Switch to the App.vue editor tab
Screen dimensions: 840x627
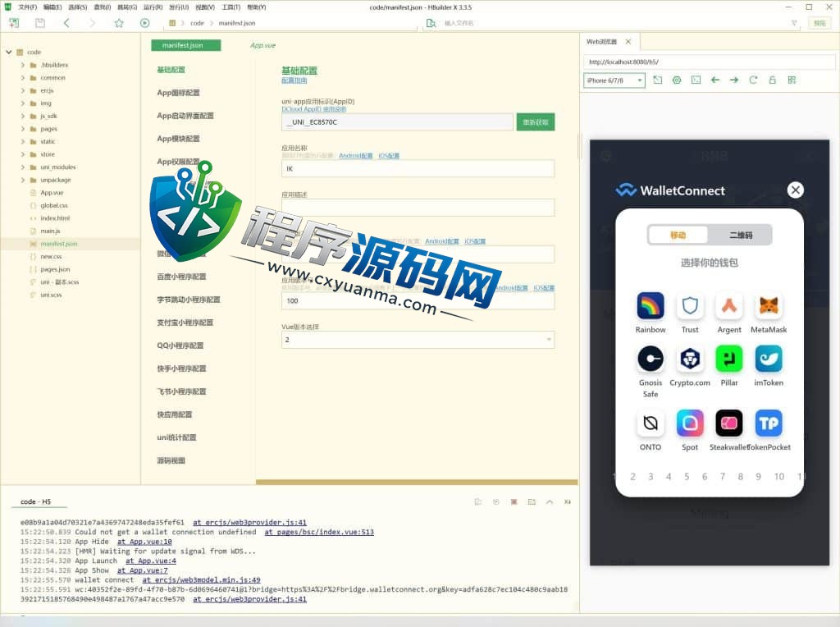click(262, 46)
